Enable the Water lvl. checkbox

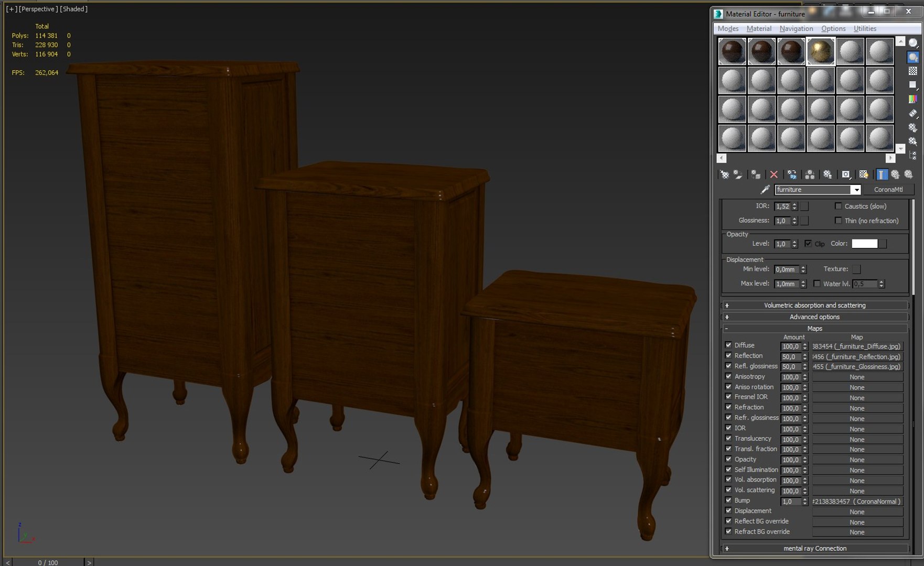816,284
